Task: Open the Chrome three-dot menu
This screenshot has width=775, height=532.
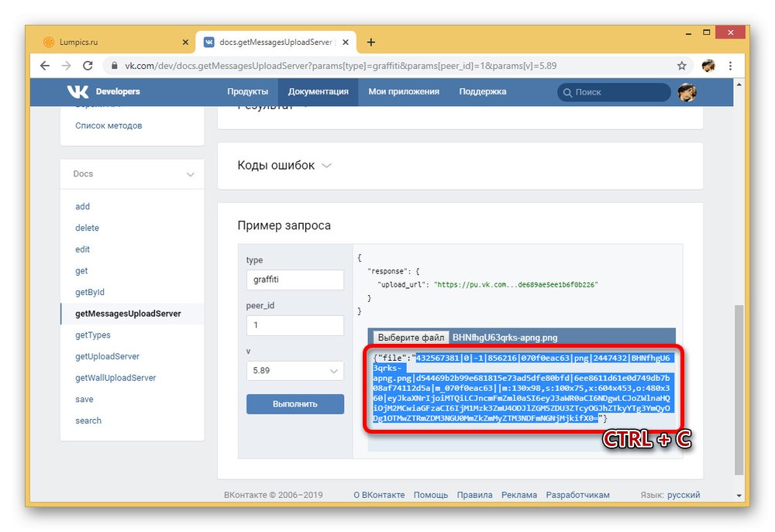Action: pyautogui.click(x=730, y=66)
